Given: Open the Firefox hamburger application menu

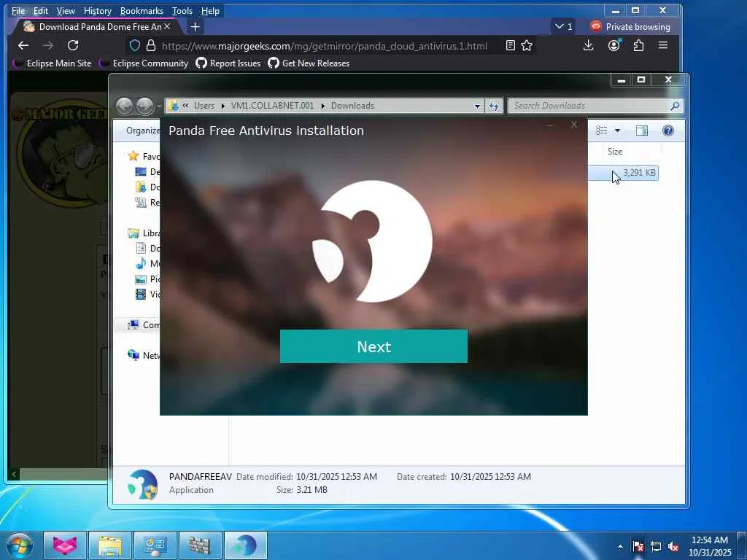Looking at the screenshot, I should (x=663, y=45).
